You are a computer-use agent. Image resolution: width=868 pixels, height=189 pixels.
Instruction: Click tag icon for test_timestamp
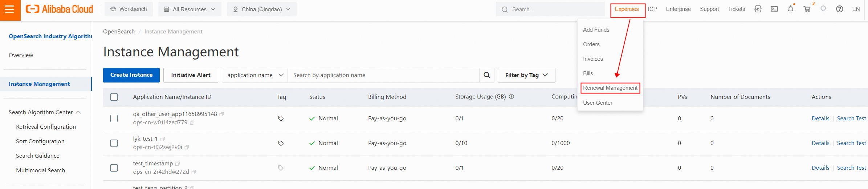click(281, 168)
